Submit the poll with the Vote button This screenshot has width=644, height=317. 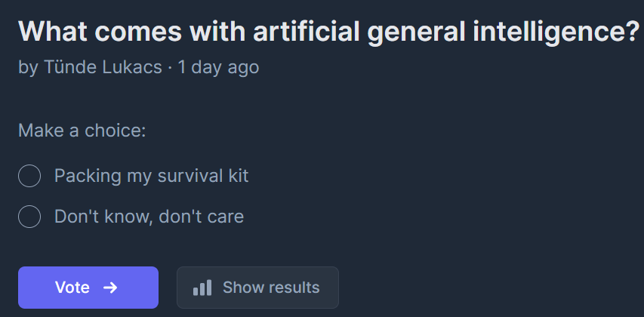88,288
